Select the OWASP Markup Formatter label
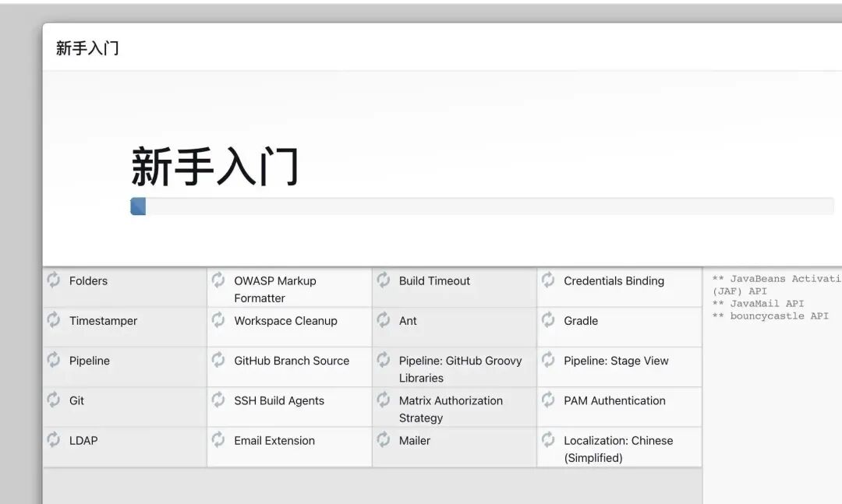 (275, 289)
